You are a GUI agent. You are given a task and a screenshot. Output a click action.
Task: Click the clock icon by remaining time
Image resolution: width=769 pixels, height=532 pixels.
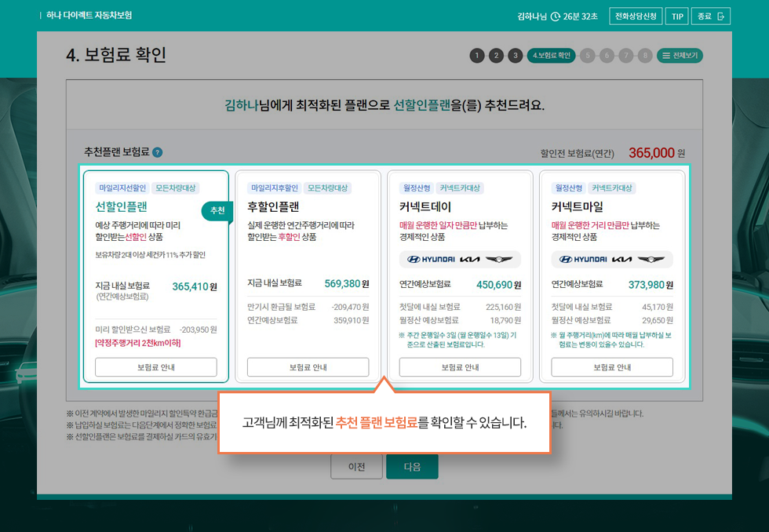tap(556, 16)
